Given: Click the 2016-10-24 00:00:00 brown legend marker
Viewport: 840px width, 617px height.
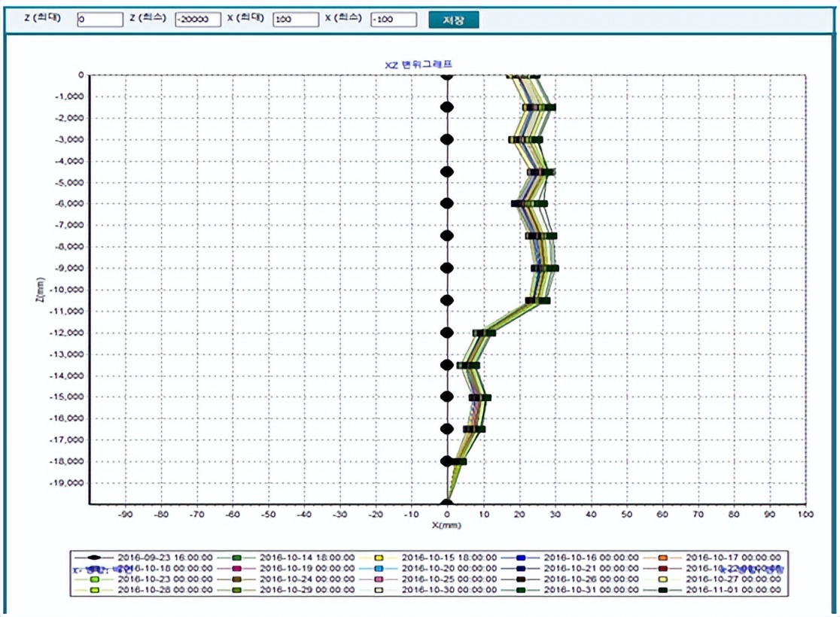Looking at the screenshot, I should click(x=236, y=580).
